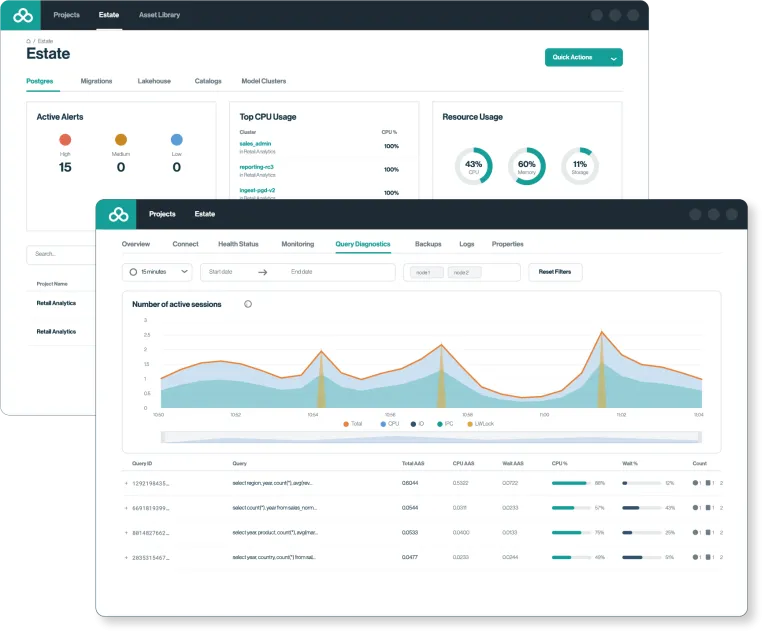Expand query row 1292198435

[x=126, y=484]
